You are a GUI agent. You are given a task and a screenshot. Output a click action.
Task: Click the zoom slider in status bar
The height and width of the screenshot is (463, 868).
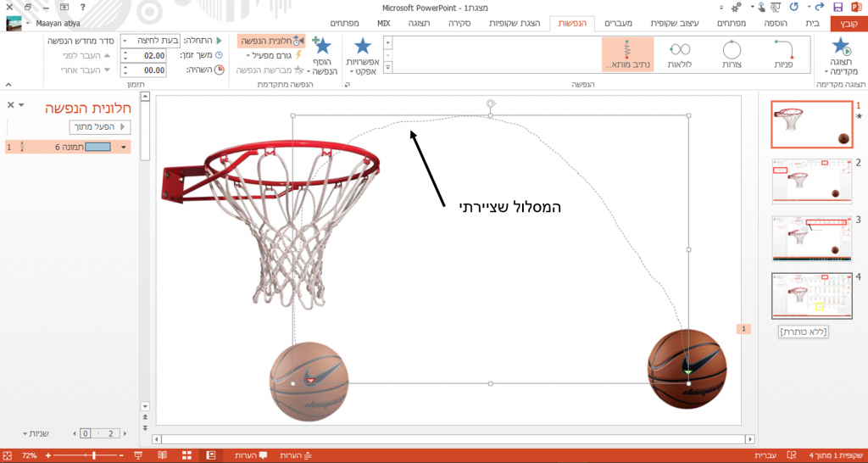84,455
